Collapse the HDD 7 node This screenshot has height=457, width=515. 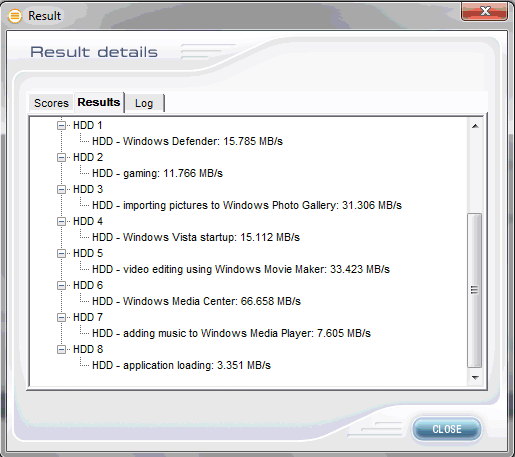click(x=61, y=318)
